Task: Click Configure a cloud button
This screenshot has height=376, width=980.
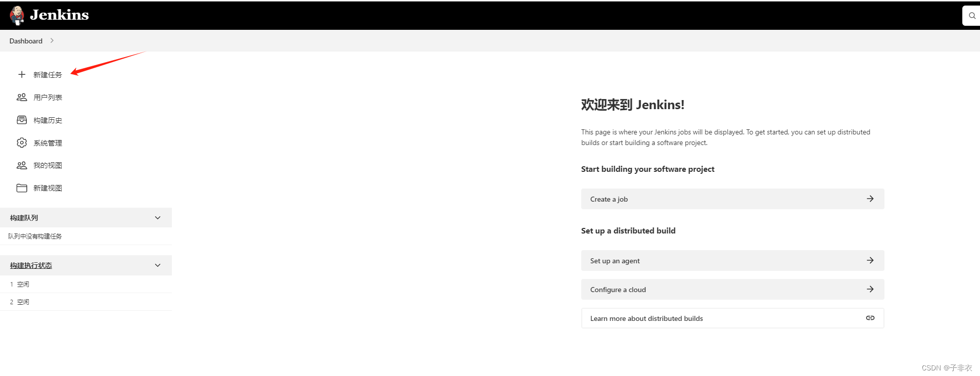Action: pos(732,290)
